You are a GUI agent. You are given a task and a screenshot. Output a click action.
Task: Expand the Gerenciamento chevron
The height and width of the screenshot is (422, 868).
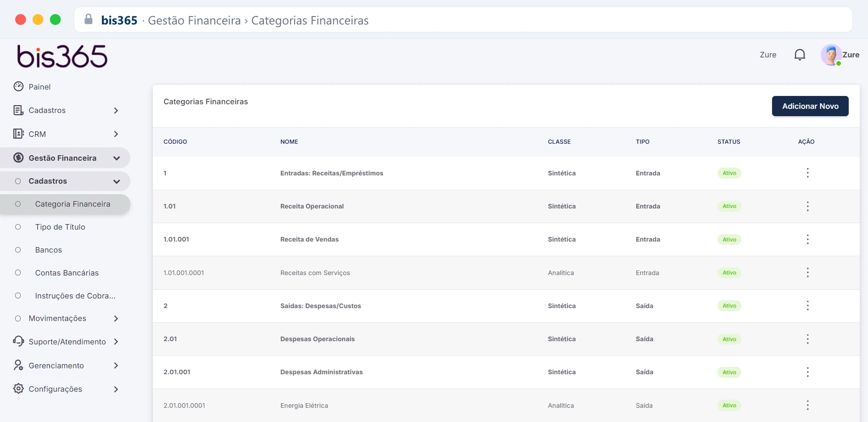pyautogui.click(x=116, y=366)
